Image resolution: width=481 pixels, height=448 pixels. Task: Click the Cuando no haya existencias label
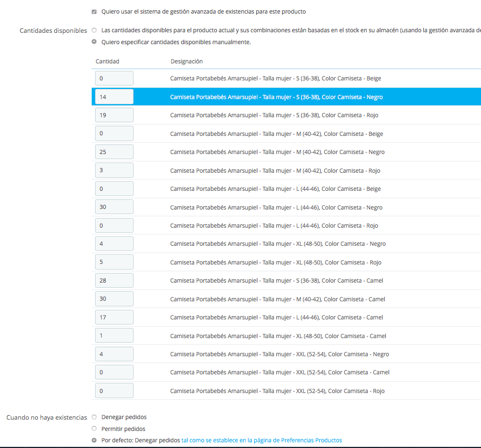[x=46, y=417]
